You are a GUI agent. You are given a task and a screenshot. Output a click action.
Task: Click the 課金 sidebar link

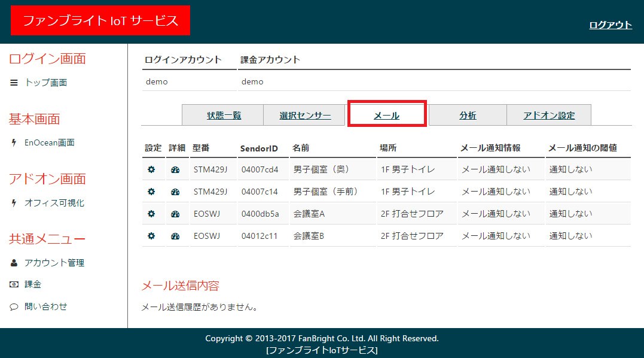[x=33, y=284]
